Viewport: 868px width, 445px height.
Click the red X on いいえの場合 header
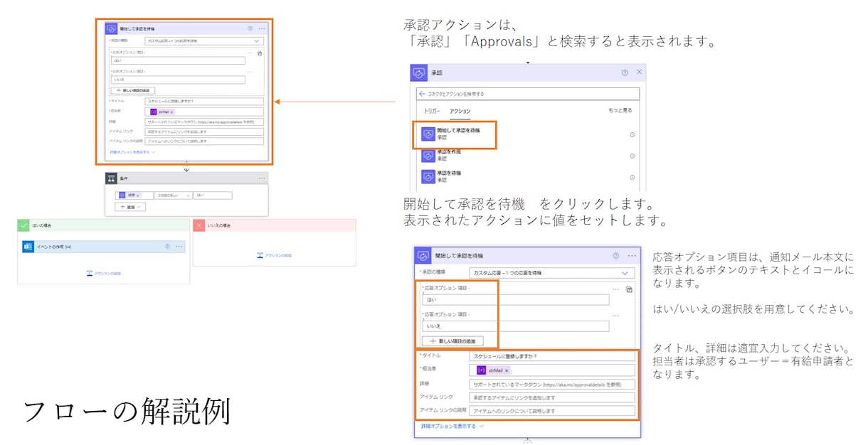pyautogui.click(x=199, y=225)
